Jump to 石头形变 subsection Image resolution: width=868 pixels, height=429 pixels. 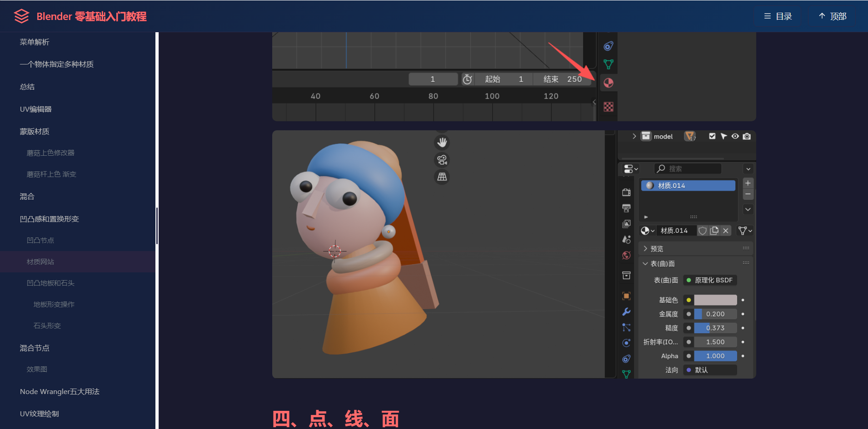pyautogui.click(x=47, y=326)
